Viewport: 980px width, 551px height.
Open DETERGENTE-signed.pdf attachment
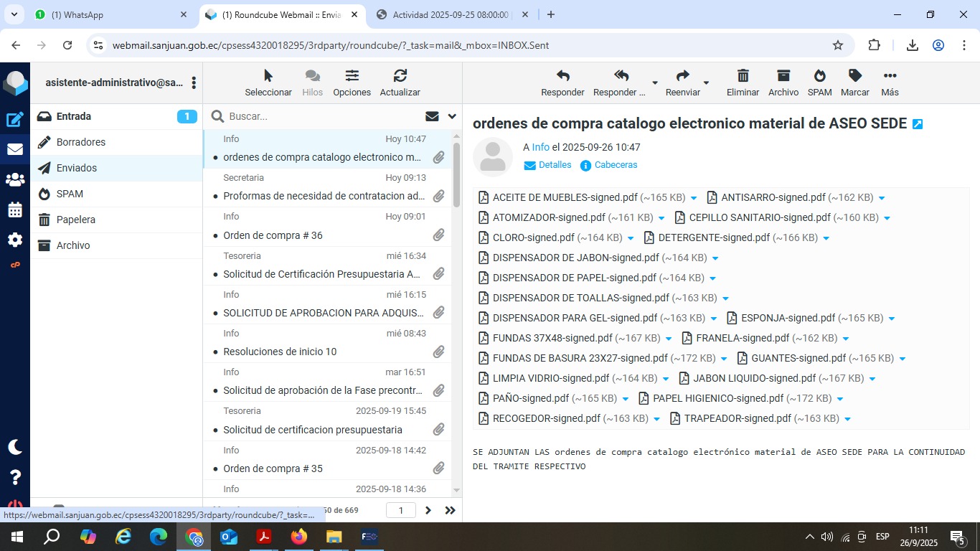713,237
